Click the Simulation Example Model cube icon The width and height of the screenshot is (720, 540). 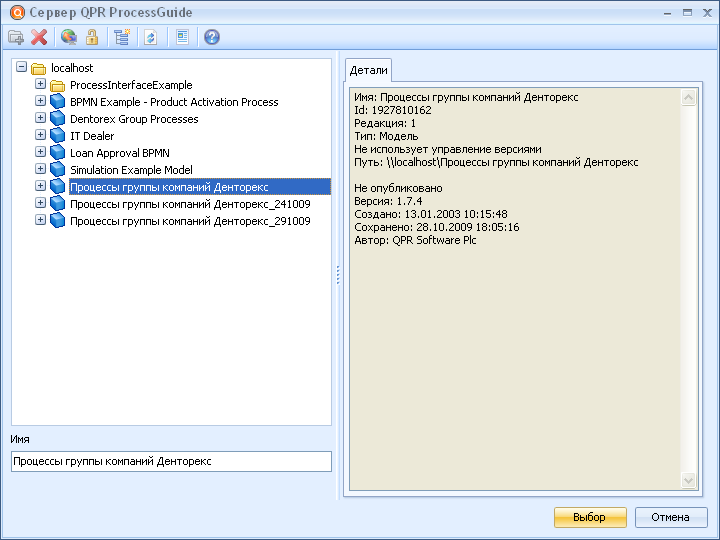point(57,169)
